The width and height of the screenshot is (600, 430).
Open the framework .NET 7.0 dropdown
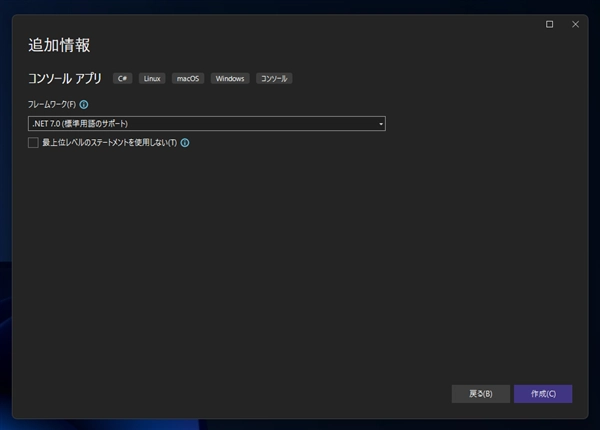point(207,124)
